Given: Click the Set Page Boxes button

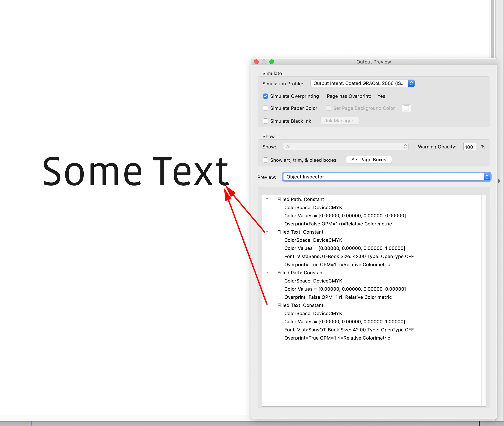Looking at the screenshot, I should coord(368,160).
